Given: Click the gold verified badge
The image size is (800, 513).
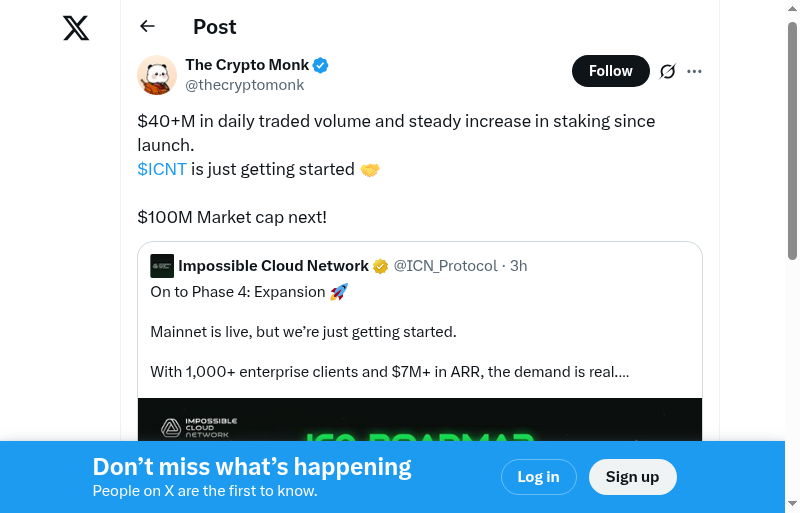Looking at the screenshot, I should tap(381, 266).
